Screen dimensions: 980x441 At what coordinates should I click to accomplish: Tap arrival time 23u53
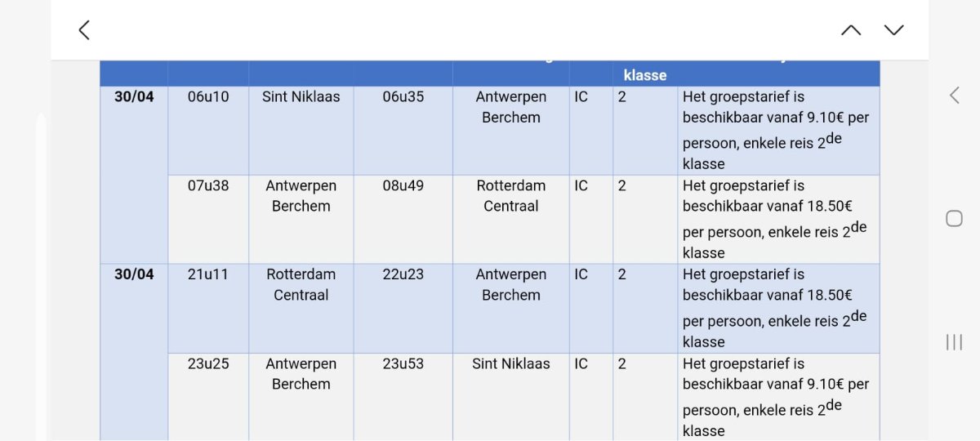click(403, 364)
